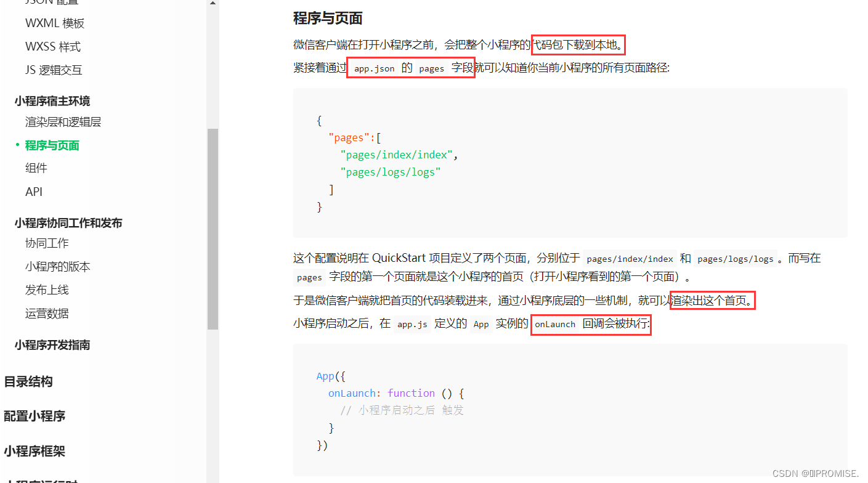
Task: Open the WXSS 样式 sidebar link
Action: (x=53, y=47)
